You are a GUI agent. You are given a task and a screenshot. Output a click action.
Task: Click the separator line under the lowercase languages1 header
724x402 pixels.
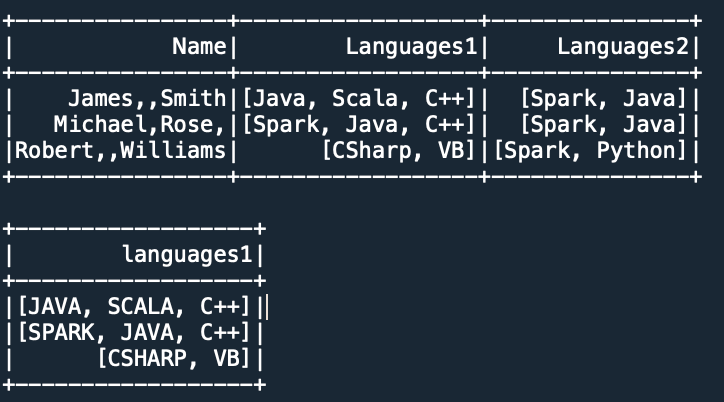135,280
